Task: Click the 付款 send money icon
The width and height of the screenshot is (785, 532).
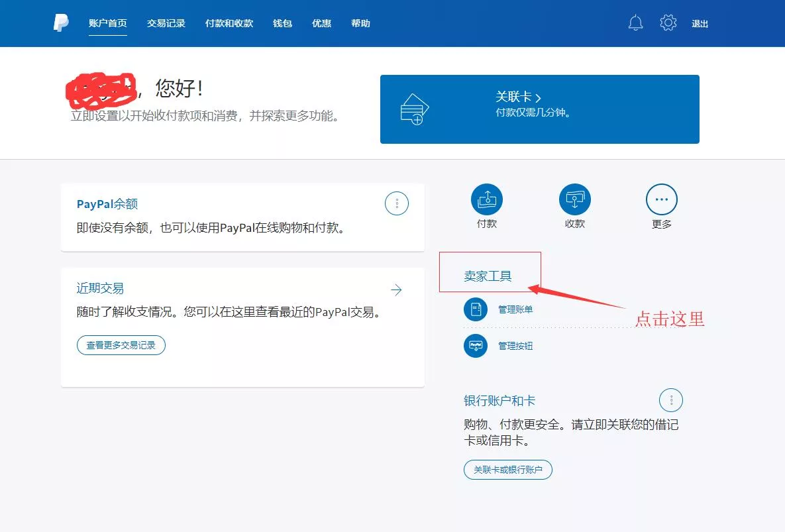Action: coord(487,199)
